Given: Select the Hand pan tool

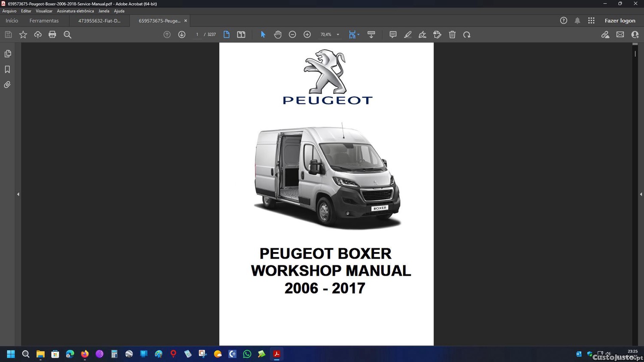Looking at the screenshot, I should [278, 35].
